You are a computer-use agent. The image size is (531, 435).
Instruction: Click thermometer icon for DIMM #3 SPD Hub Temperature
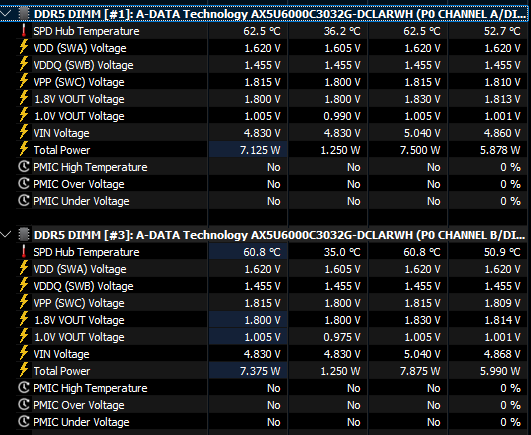click(x=24, y=252)
